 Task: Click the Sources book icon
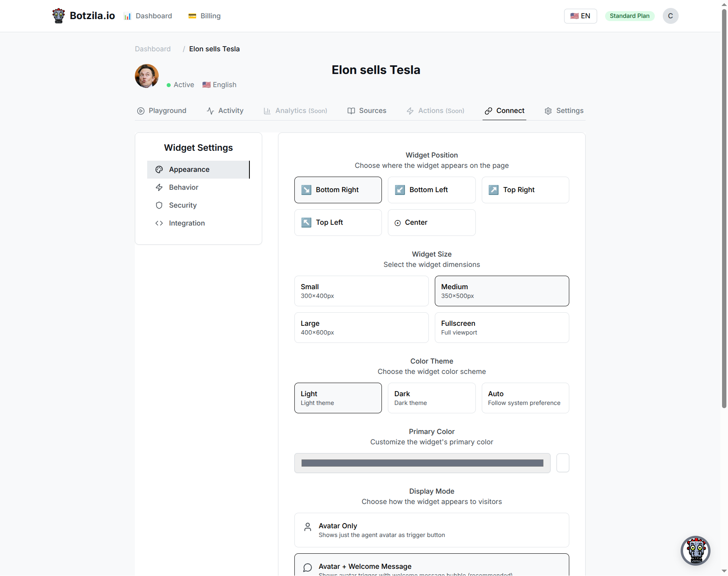[351, 111]
